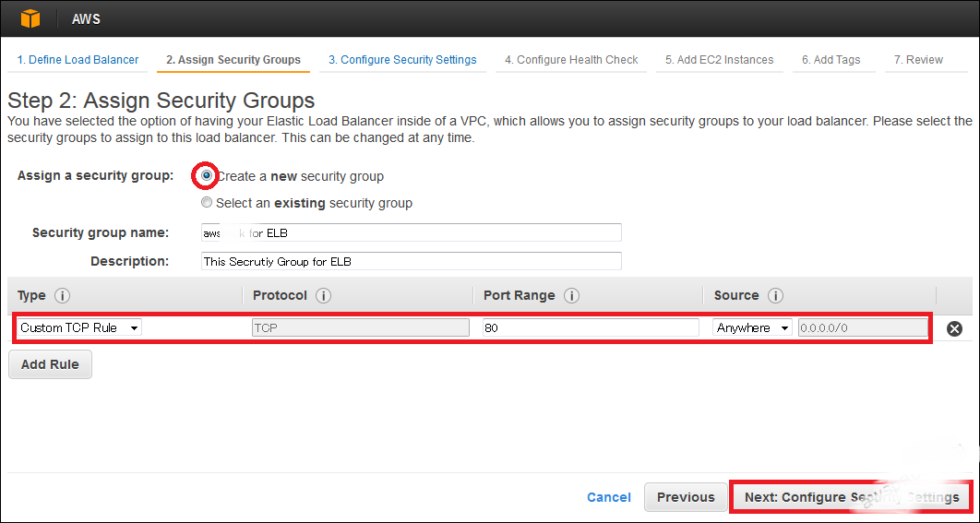Open the Custom TCP Rule type dropdown
The image size is (980, 523).
click(79, 327)
